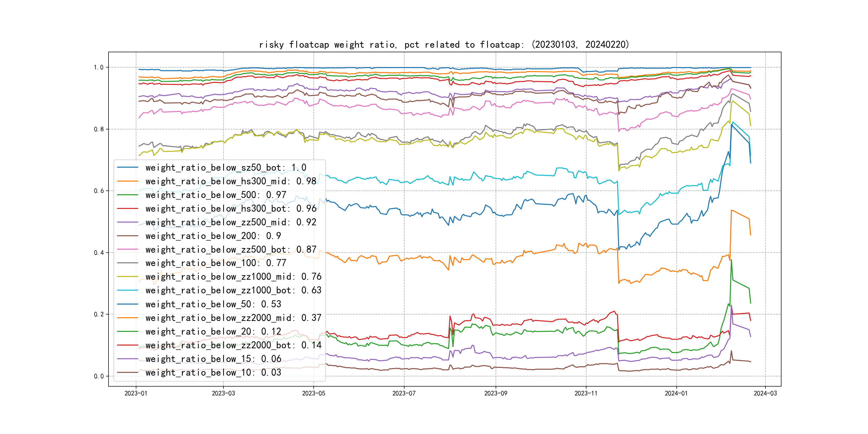Select legend label weight_ratio_below_500
The width and height of the screenshot is (868, 434).
pyautogui.click(x=216, y=195)
